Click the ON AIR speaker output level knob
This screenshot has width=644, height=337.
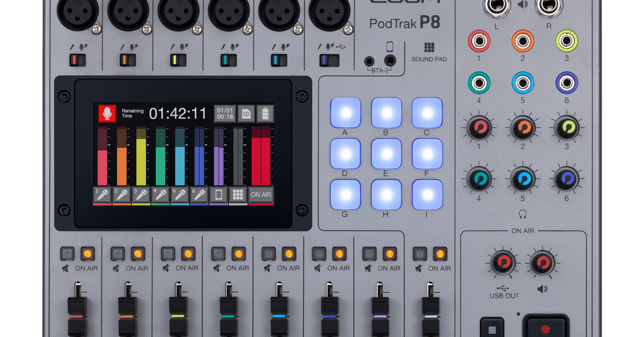click(x=542, y=263)
